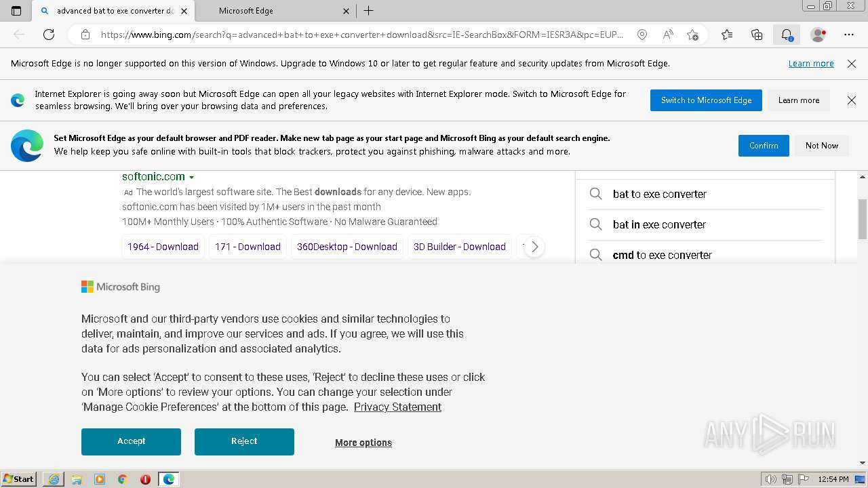Screen dimensions: 868x488
Task: Refresh the page with the reload icon
Action: pyautogui.click(x=49, y=35)
